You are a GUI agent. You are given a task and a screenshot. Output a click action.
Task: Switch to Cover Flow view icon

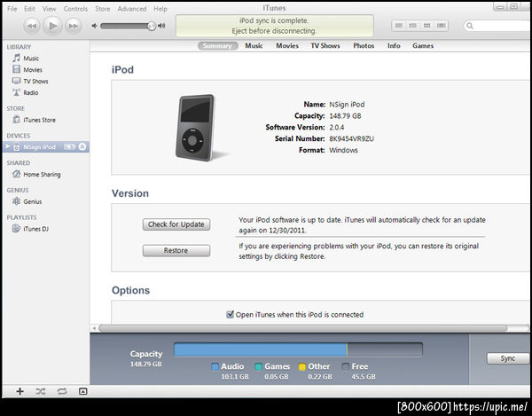pos(441,26)
